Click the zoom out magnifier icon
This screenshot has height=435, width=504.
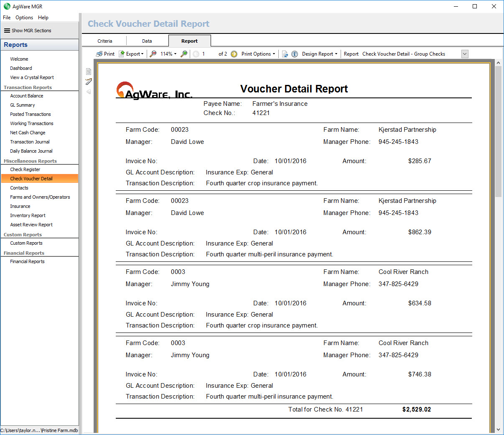[x=153, y=54]
